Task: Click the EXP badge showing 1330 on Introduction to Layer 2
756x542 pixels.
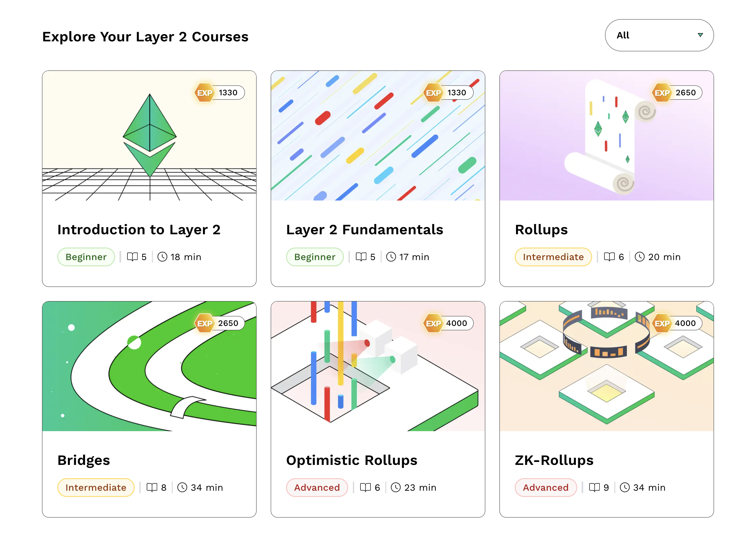Action: point(219,93)
